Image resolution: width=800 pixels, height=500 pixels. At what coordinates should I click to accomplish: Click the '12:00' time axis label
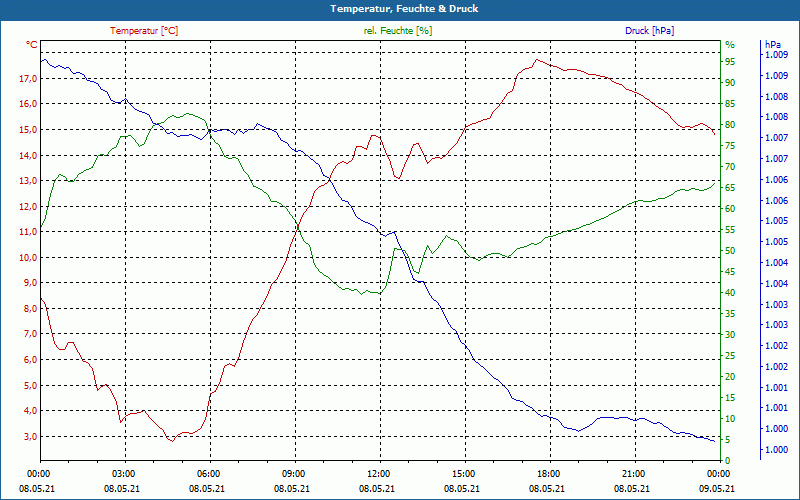[381, 474]
